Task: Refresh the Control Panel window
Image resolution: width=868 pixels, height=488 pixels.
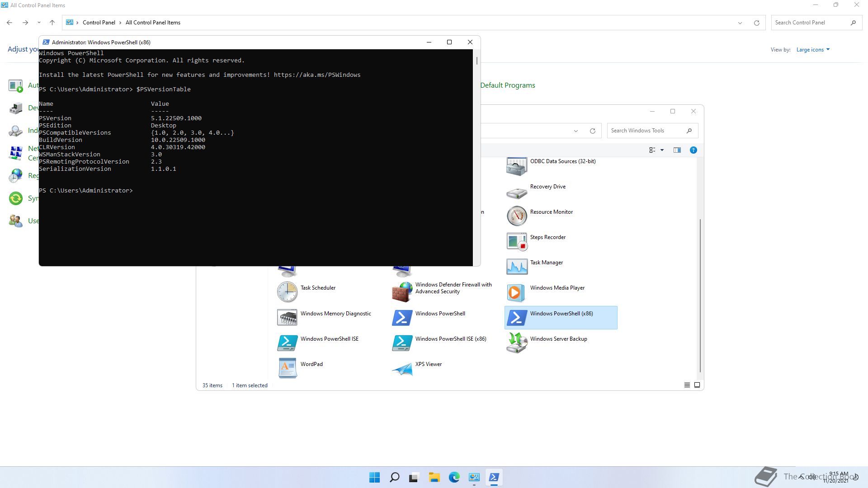Action: (x=756, y=23)
